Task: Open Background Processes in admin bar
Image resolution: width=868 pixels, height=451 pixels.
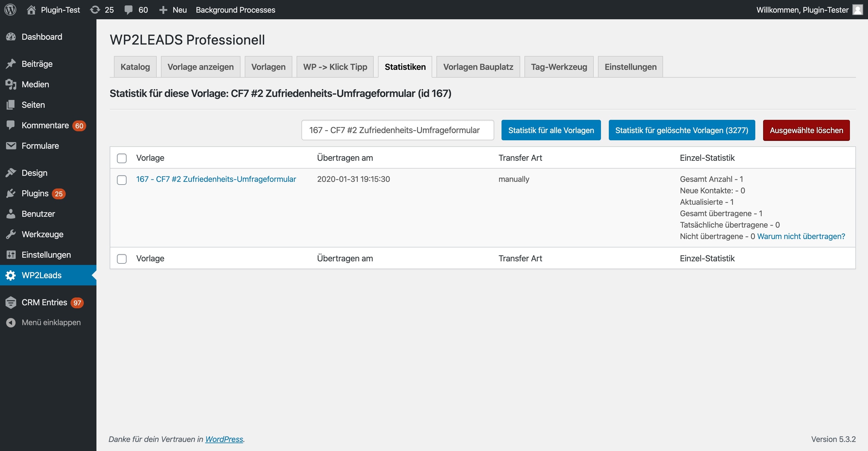Action: (x=235, y=10)
